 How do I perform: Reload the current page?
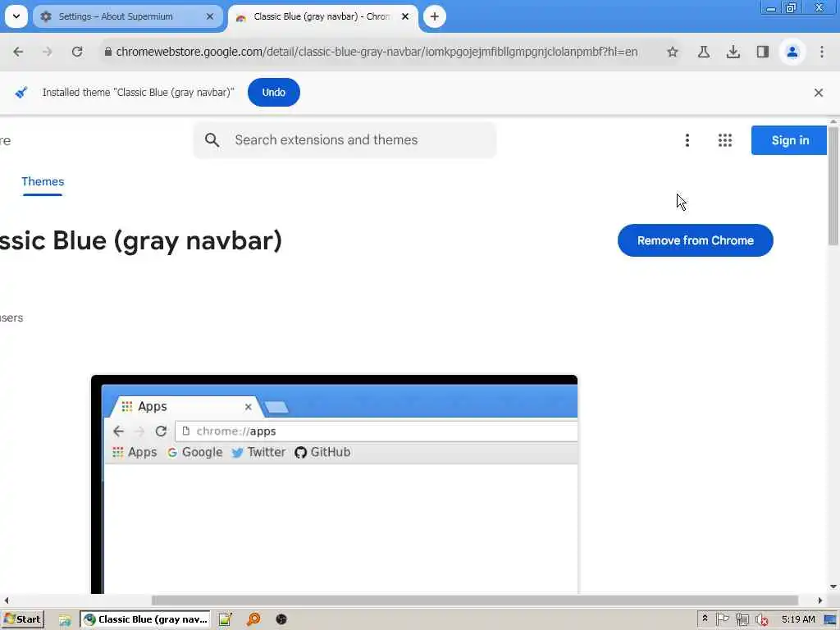(x=77, y=52)
